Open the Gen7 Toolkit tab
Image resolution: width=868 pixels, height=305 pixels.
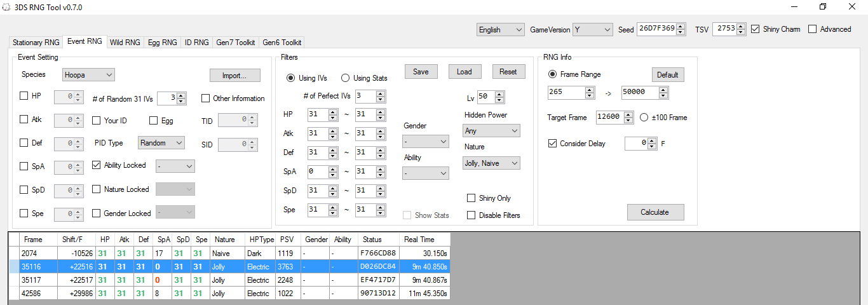tap(235, 43)
